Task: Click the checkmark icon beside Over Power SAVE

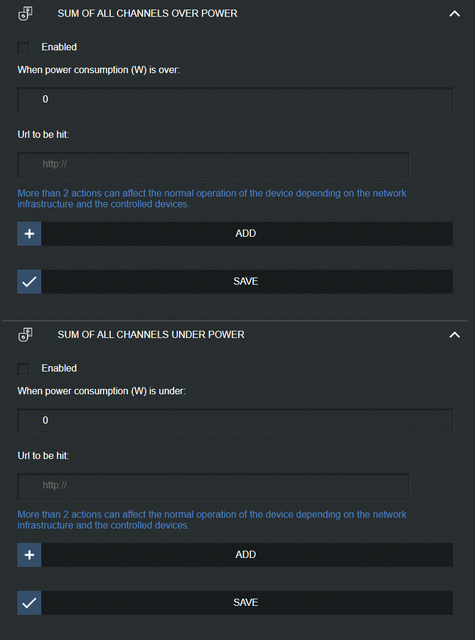Action: coord(29,282)
